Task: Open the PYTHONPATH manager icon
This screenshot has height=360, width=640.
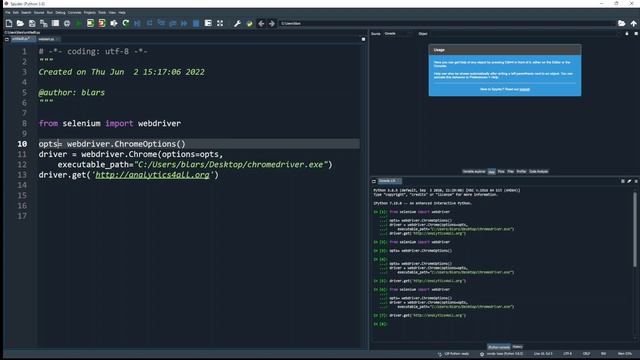Action: [x=249, y=23]
